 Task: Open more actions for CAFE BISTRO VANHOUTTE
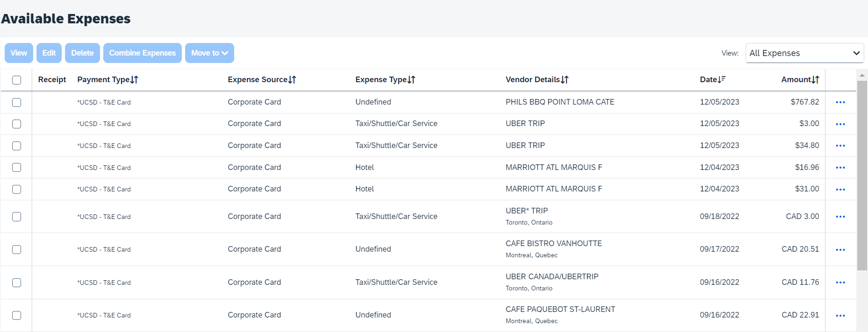(x=840, y=250)
